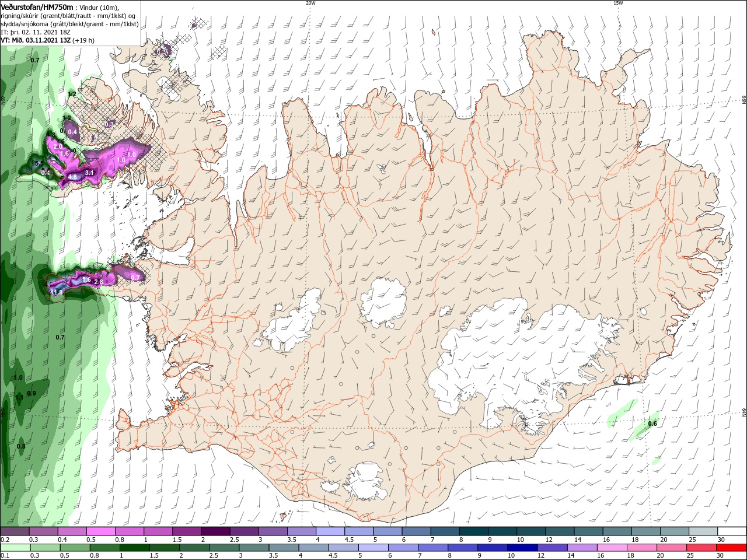Click the pale green swatch starting the lower legend

point(15,547)
